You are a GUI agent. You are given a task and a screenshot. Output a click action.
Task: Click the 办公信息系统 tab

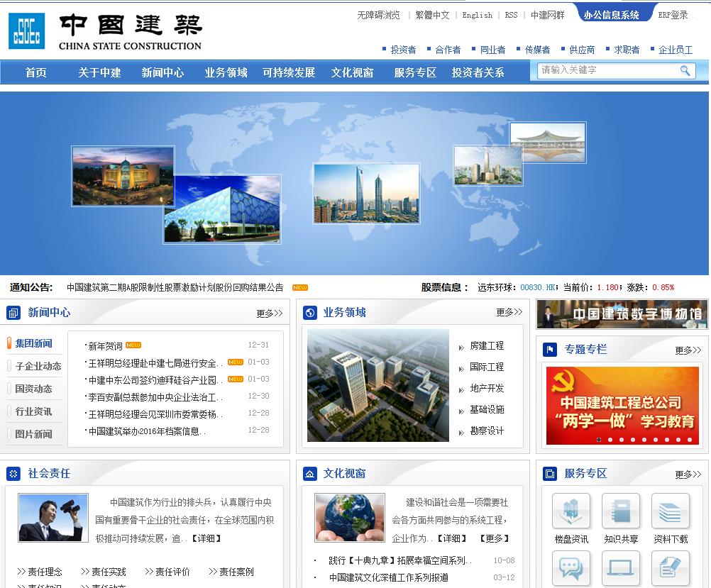[612, 15]
